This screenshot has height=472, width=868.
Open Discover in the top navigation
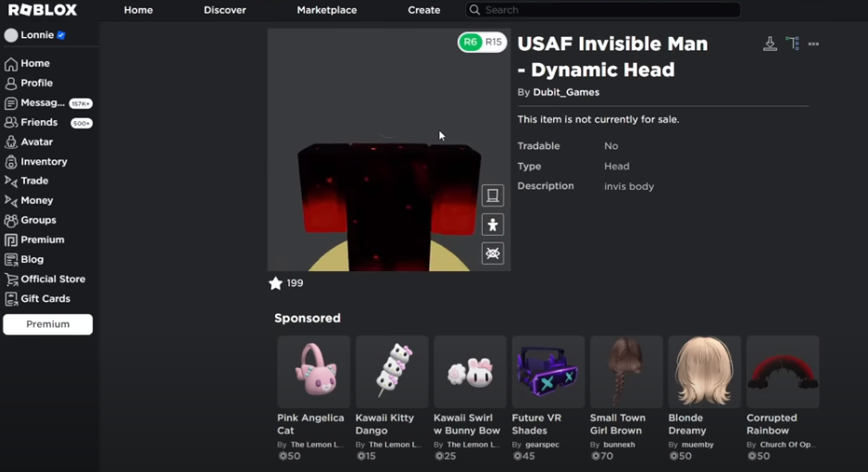[x=225, y=10]
